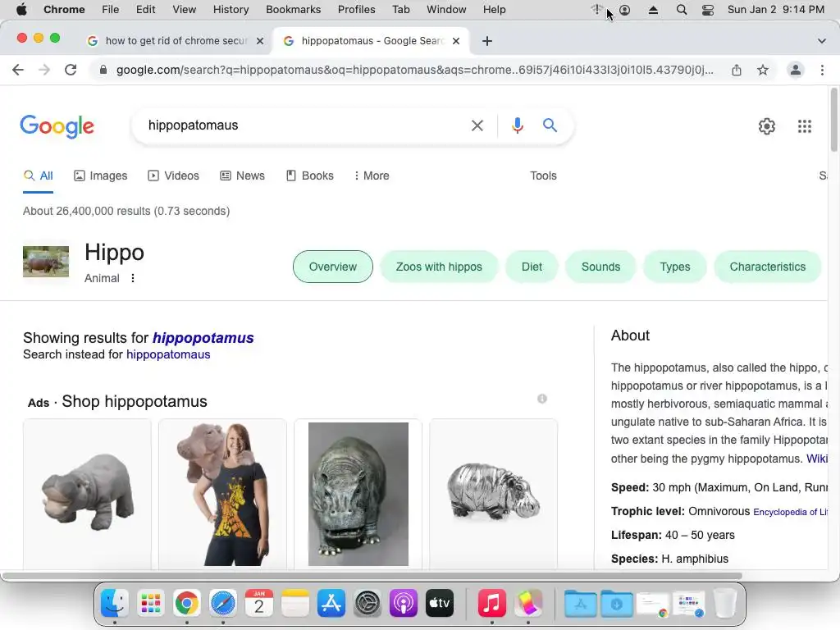Select the Zoos with hippos chip
This screenshot has height=630, width=840.
point(439,267)
